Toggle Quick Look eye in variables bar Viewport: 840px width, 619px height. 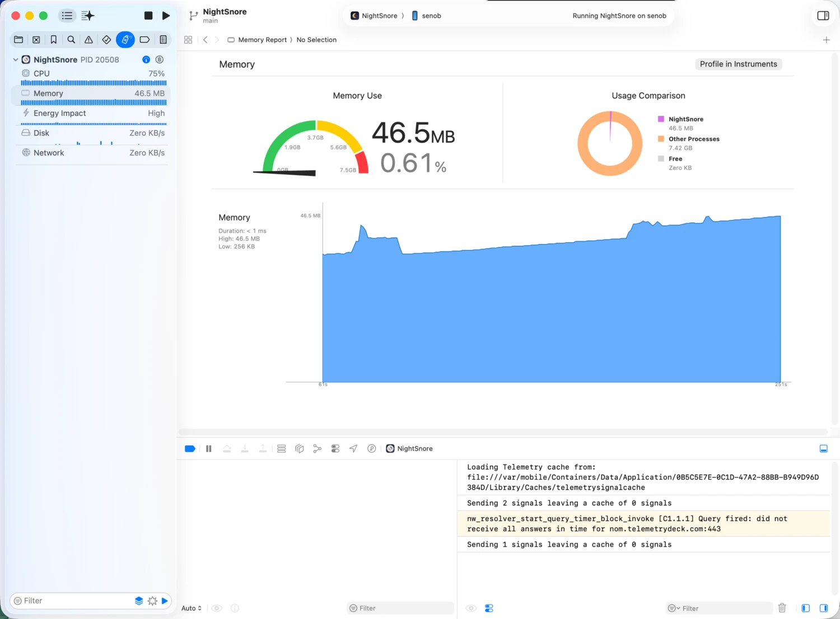coord(217,608)
